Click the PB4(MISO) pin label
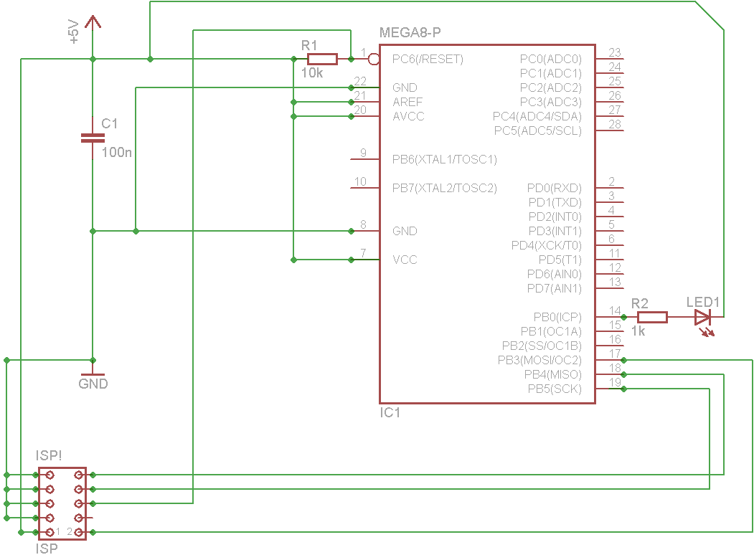Image resolution: width=754 pixels, height=560 pixels. click(x=553, y=374)
